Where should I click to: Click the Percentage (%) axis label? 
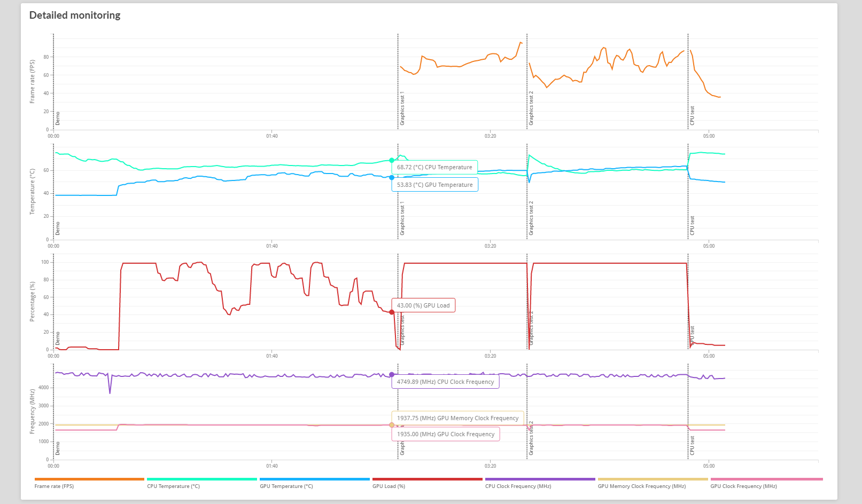(32, 302)
